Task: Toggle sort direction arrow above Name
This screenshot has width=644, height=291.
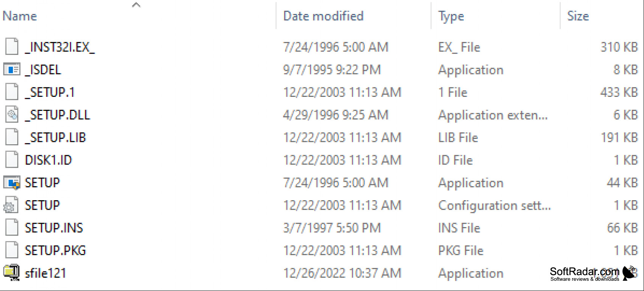Action: (136, 5)
